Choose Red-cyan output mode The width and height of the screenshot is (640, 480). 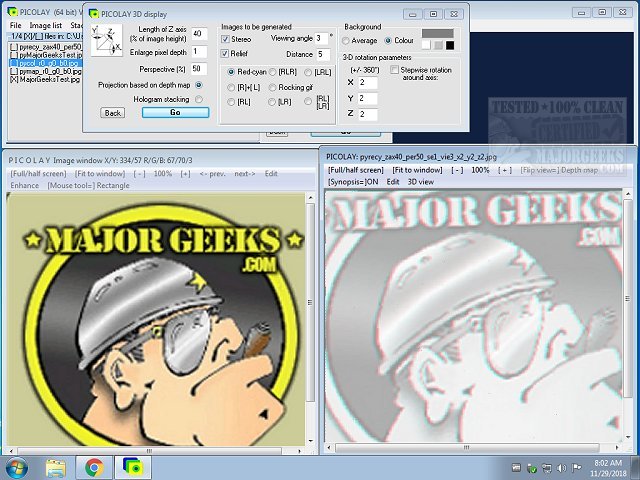[231, 72]
